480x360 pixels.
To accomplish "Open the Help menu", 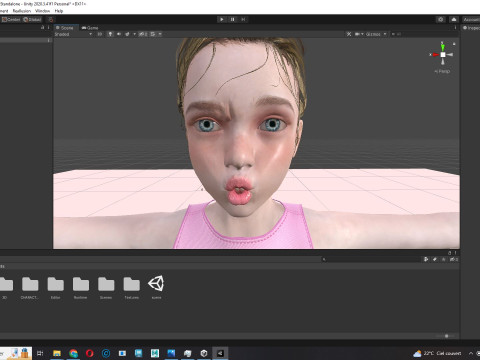I will point(59,11).
